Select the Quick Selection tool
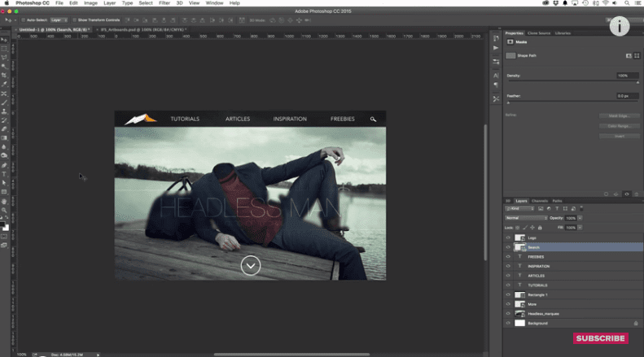The image size is (644, 357). click(4, 67)
